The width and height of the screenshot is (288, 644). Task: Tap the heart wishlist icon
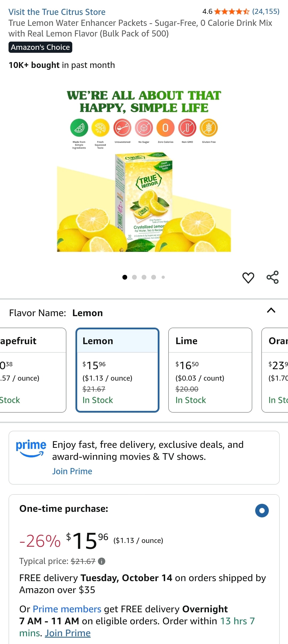(x=248, y=278)
